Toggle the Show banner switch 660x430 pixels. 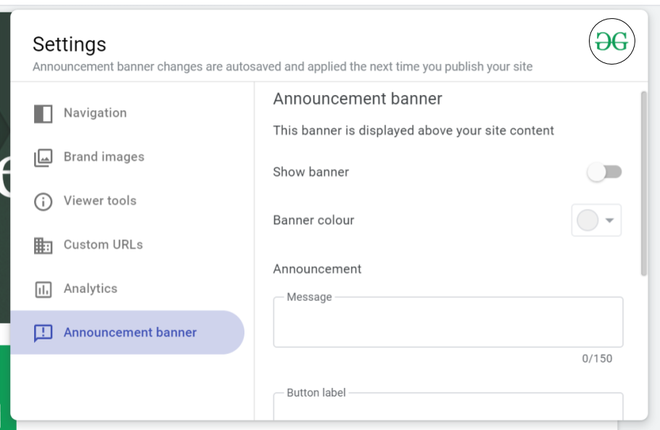pos(604,172)
